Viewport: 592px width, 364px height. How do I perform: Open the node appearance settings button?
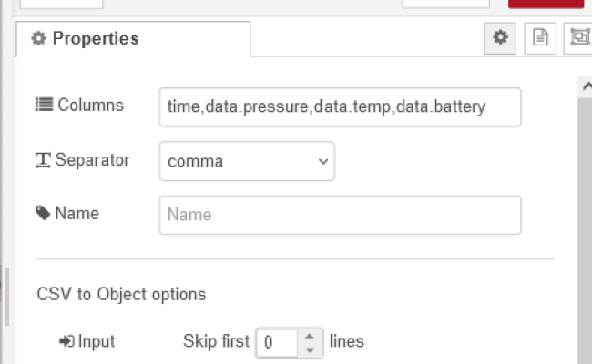tap(579, 37)
